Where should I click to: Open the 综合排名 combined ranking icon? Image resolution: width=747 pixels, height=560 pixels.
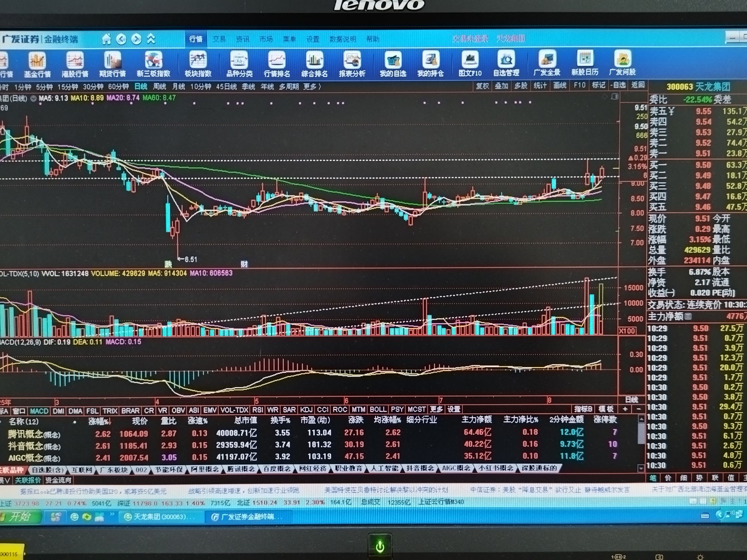pos(314,65)
